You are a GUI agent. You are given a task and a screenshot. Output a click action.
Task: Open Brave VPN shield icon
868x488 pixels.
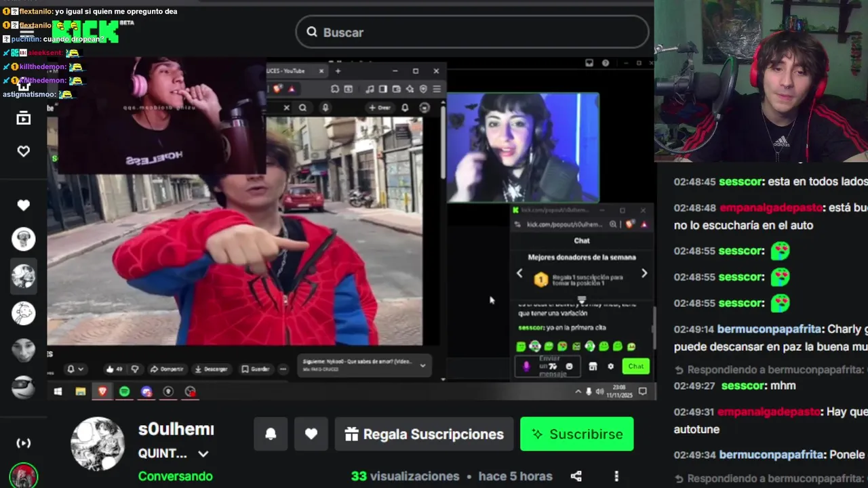point(423,89)
